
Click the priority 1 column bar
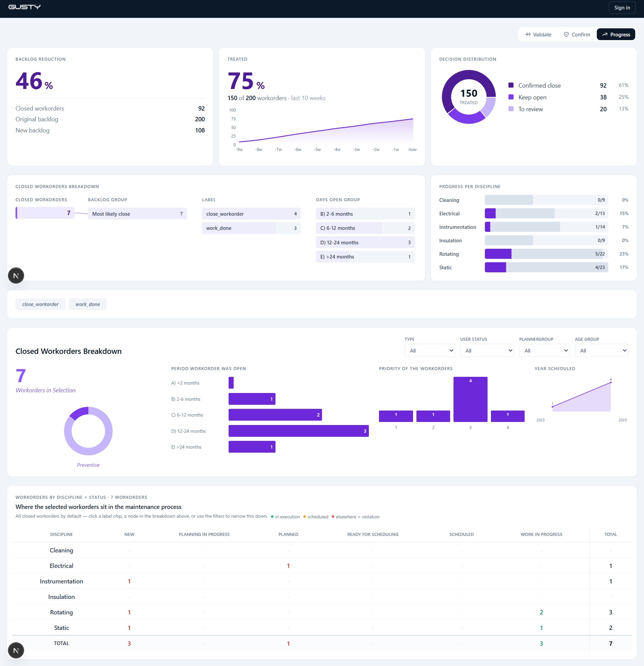pyautogui.click(x=396, y=416)
